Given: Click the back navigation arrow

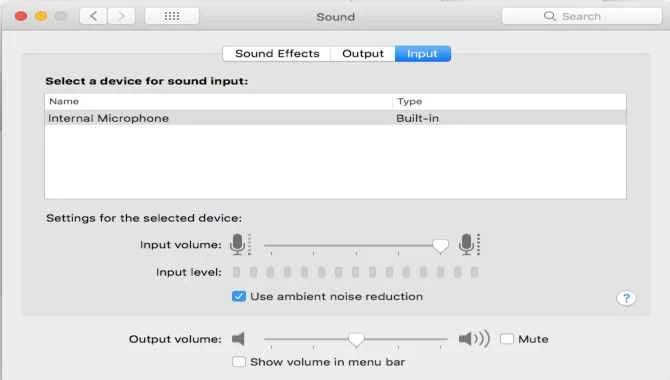Looking at the screenshot, I should click(93, 16).
